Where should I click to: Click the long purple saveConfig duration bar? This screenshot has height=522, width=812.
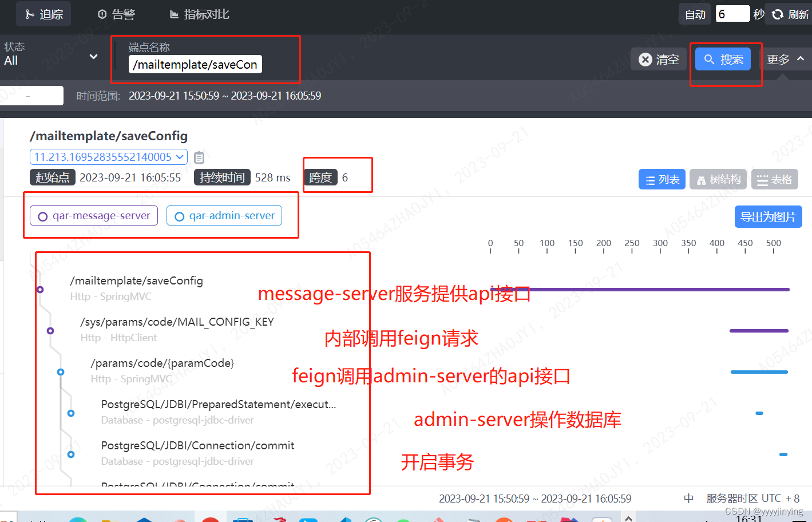tap(640, 290)
